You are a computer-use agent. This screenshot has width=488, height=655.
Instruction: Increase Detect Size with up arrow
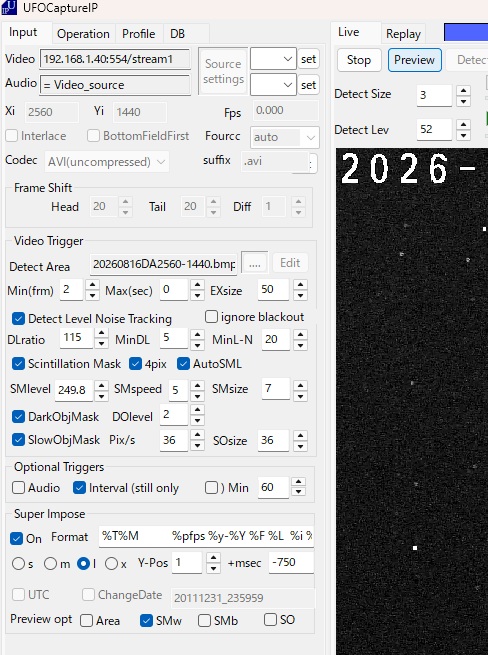(463, 90)
